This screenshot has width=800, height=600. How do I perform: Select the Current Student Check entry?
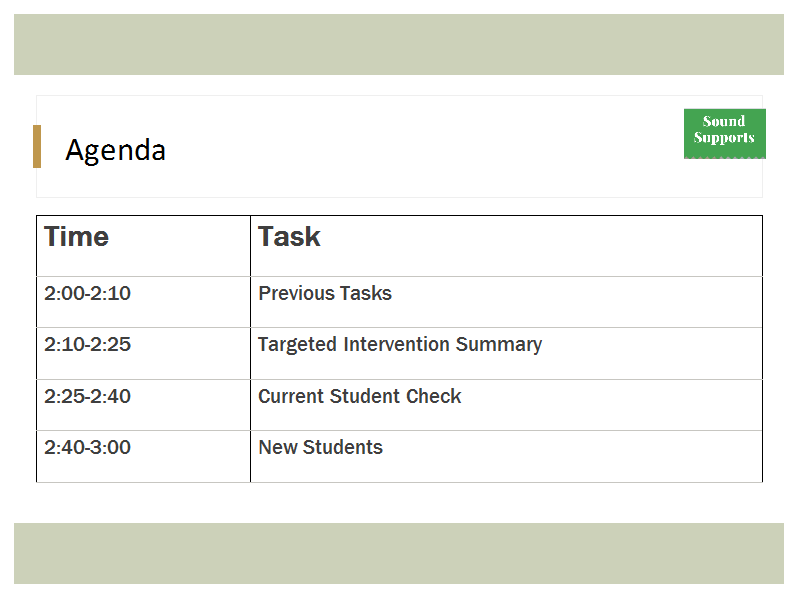[x=360, y=396]
